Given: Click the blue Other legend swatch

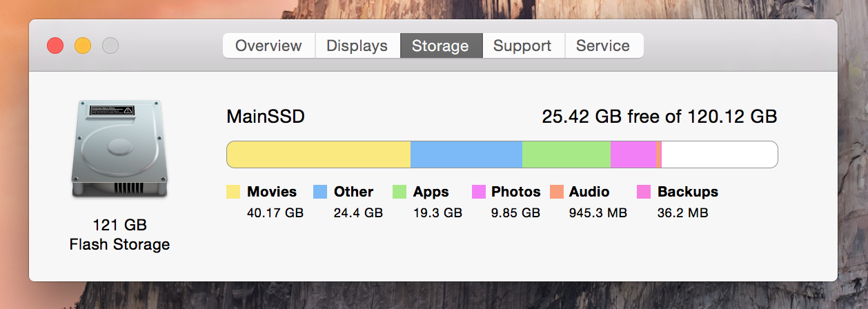Looking at the screenshot, I should [x=320, y=192].
